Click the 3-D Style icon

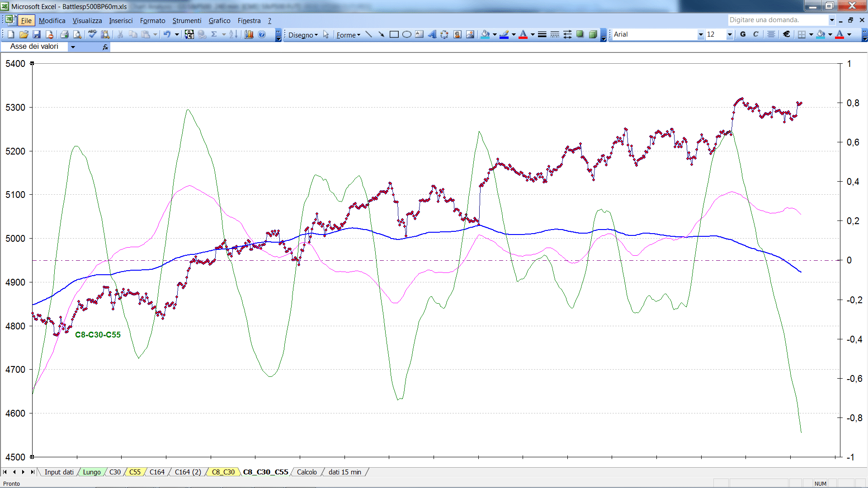(593, 34)
